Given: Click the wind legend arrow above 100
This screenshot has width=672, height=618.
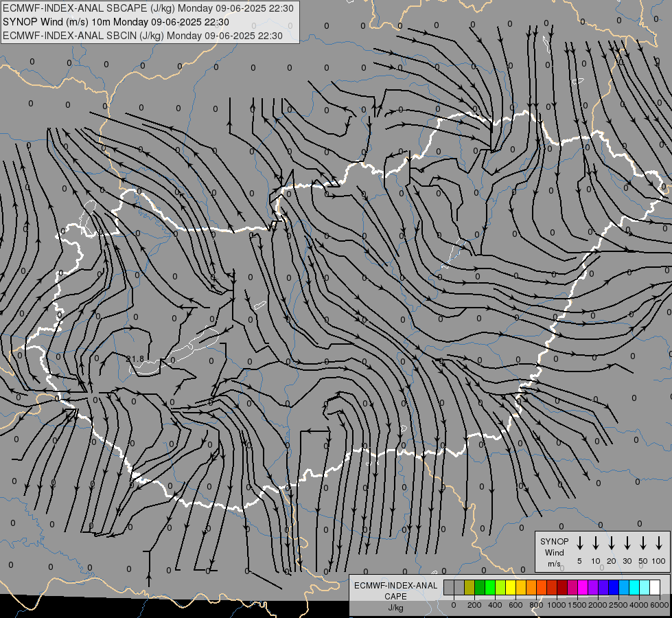Looking at the screenshot, I should click(x=659, y=543).
